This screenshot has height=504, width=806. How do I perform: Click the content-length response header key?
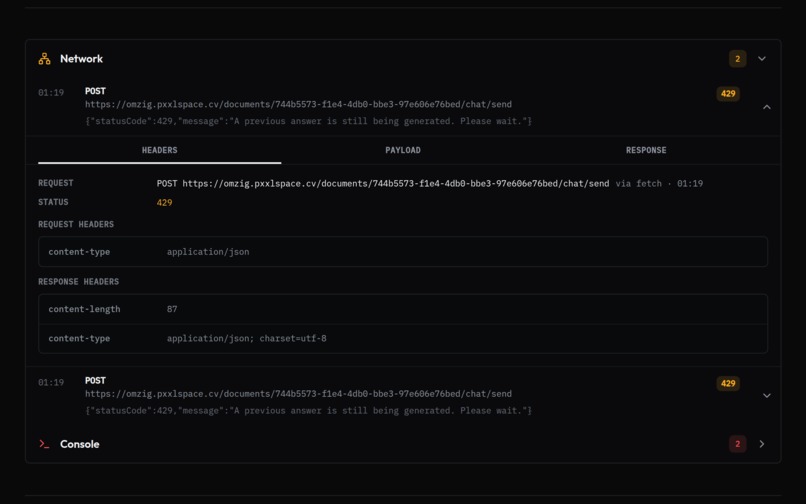pos(84,309)
